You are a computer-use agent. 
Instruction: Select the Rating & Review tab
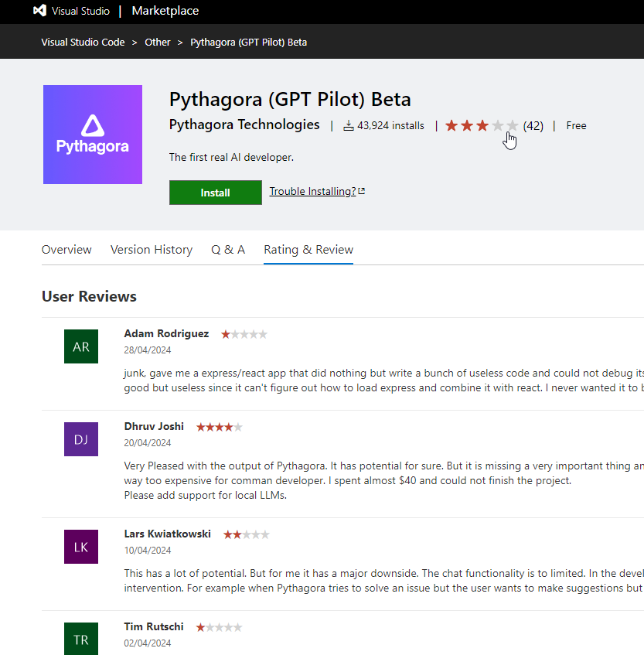point(308,250)
